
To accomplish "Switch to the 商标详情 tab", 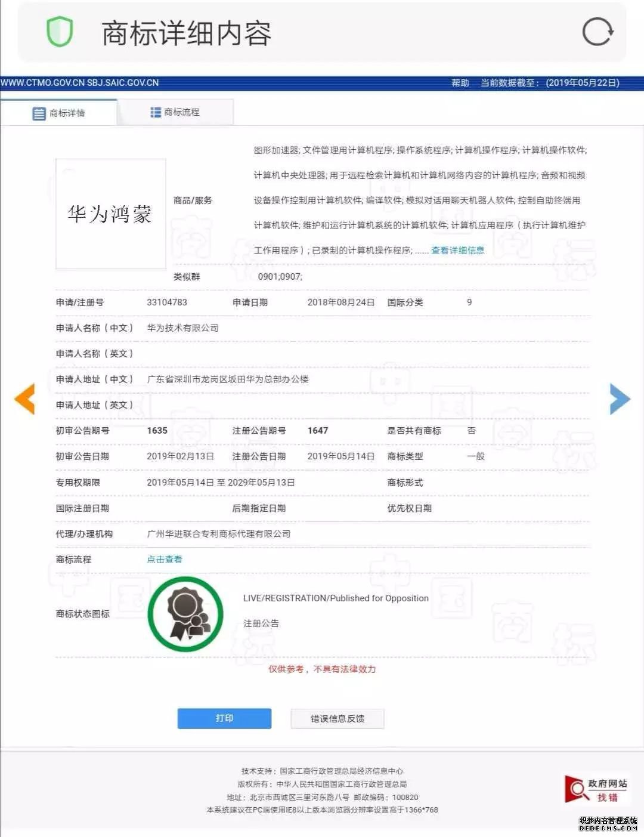I will click(58, 113).
